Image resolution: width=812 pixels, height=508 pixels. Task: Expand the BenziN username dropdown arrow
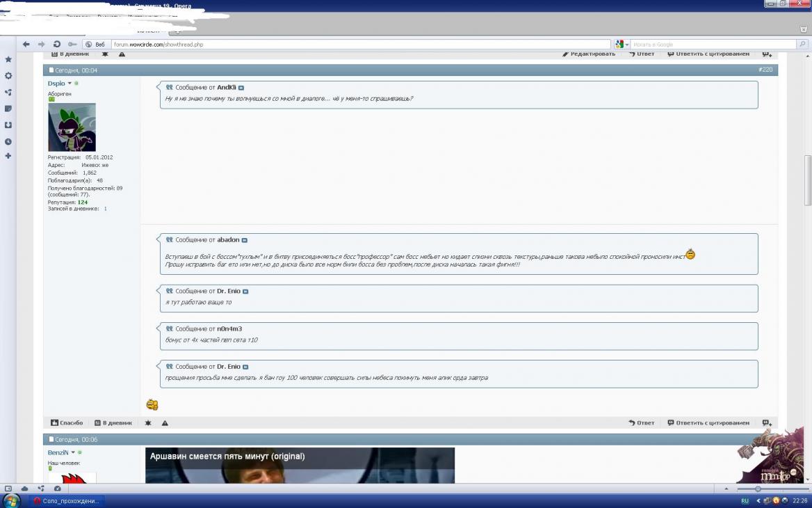click(x=72, y=452)
